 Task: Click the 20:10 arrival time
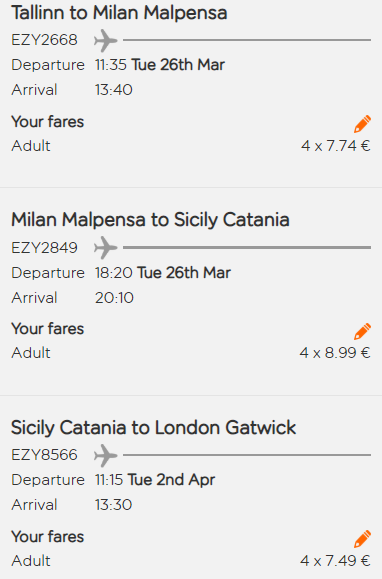coord(114,298)
